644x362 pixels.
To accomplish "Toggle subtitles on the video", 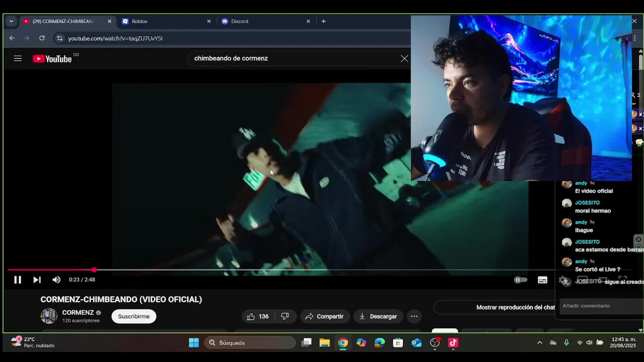I will [542, 280].
